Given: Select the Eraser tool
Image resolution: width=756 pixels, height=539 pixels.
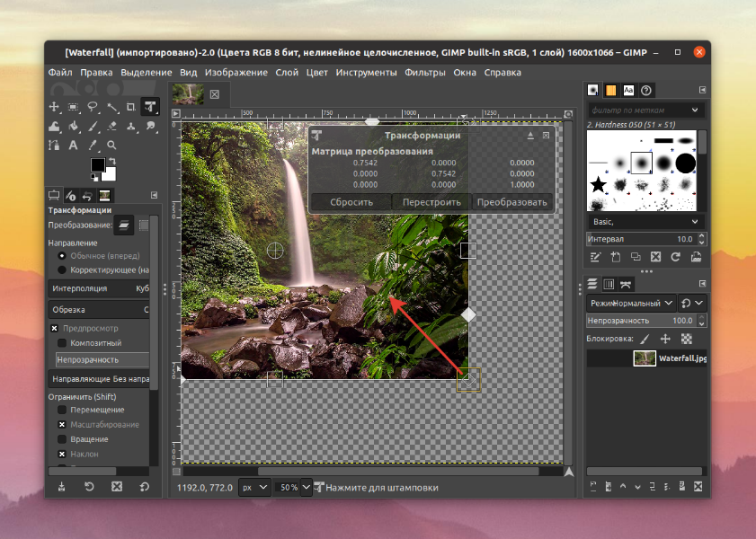Looking at the screenshot, I should coord(111,126).
